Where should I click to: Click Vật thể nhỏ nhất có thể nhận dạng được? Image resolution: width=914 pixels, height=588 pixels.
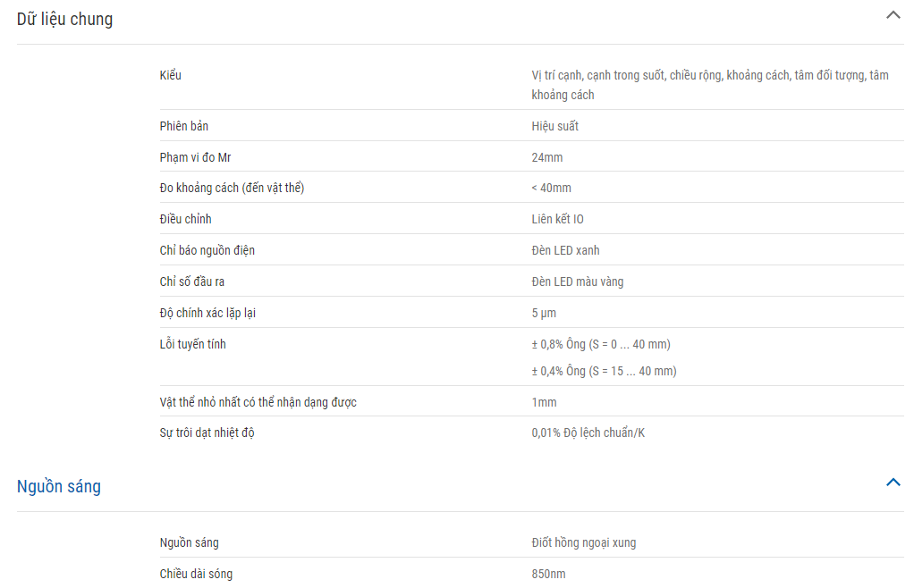[258, 402]
